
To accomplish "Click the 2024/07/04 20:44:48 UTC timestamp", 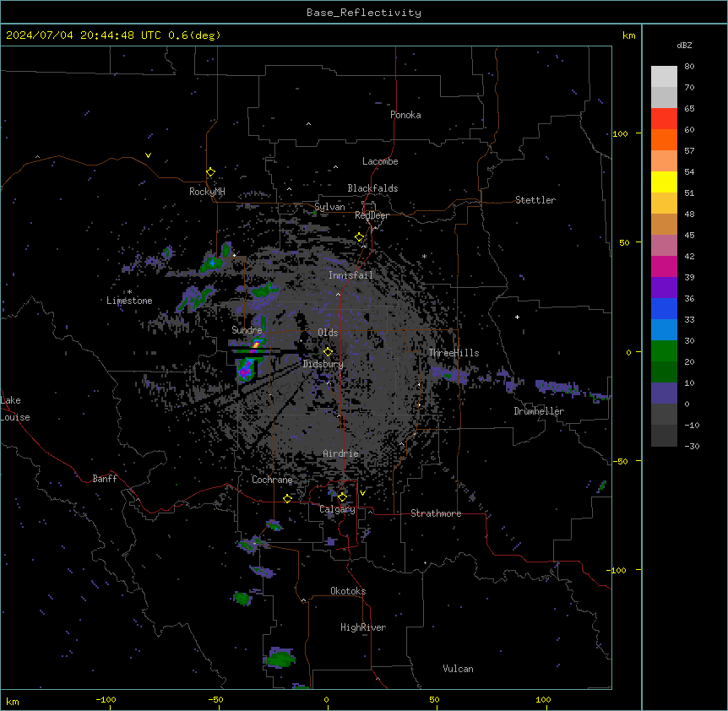I will point(84,35).
